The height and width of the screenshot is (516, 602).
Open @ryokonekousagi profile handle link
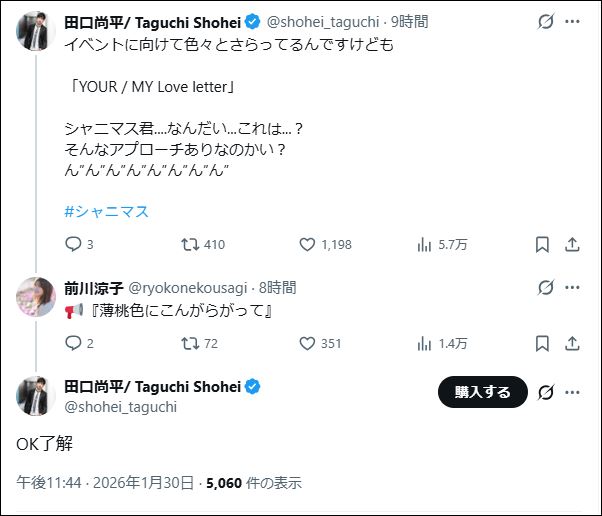click(189, 287)
